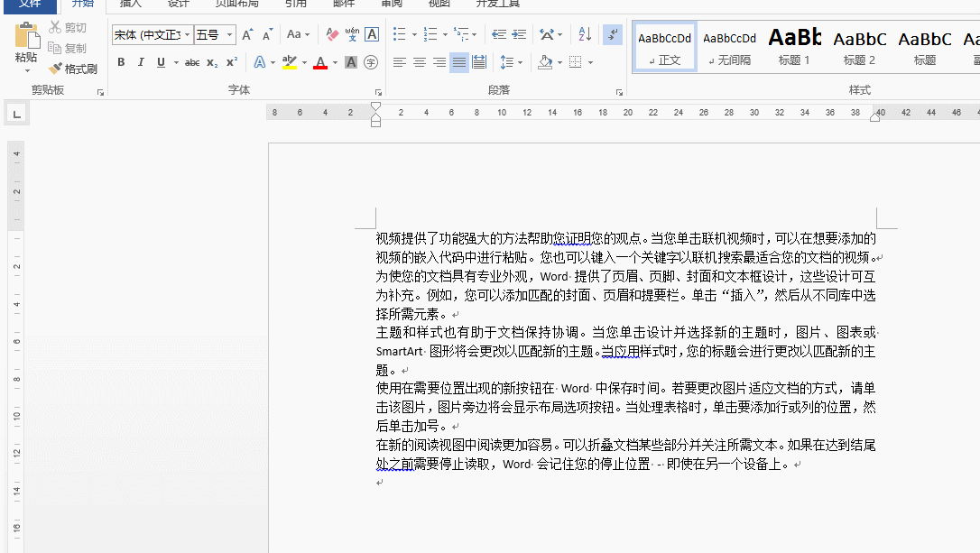The image size is (980, 553).
Task: Expand the line spacing dropdown
Action: point(520,63)
